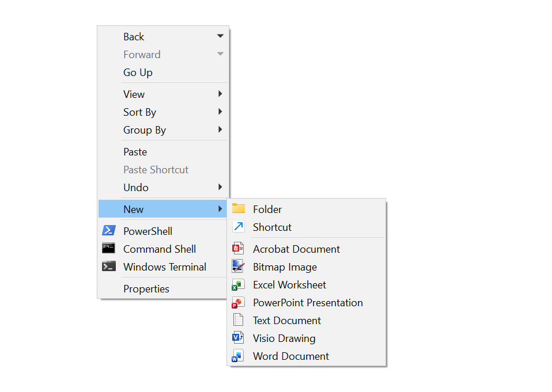This screenshot has height=392, width=552.
Task: Select Paste from the context menu
Action: pos(135,152)
